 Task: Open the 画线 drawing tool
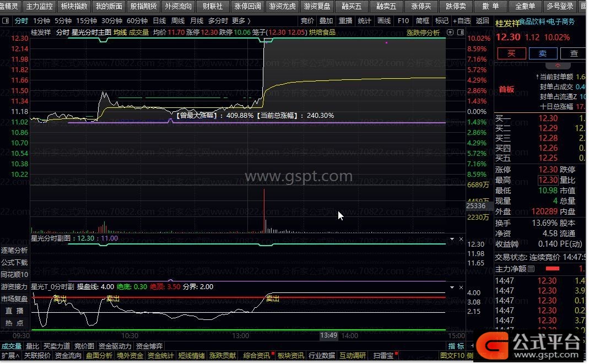[384, 21]
